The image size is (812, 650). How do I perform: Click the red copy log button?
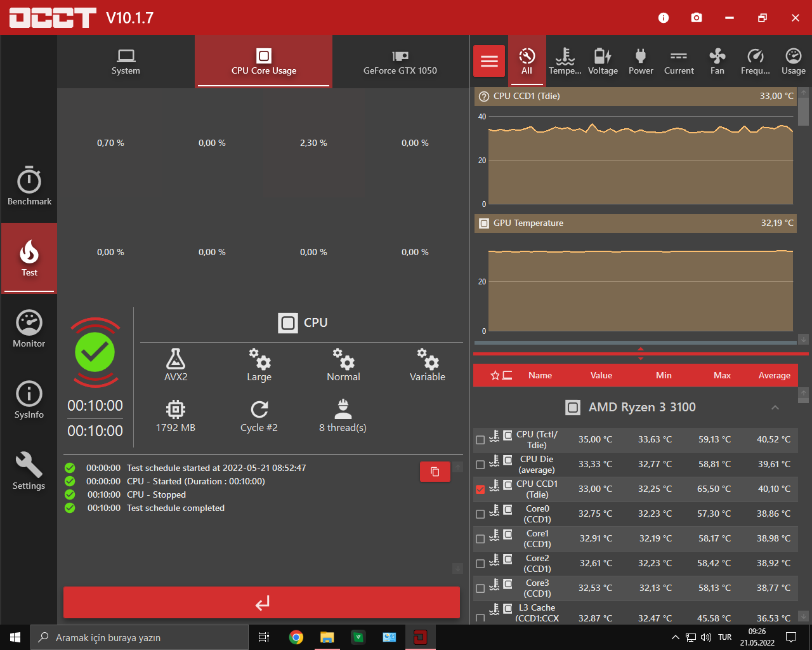(x=435, y=472)
